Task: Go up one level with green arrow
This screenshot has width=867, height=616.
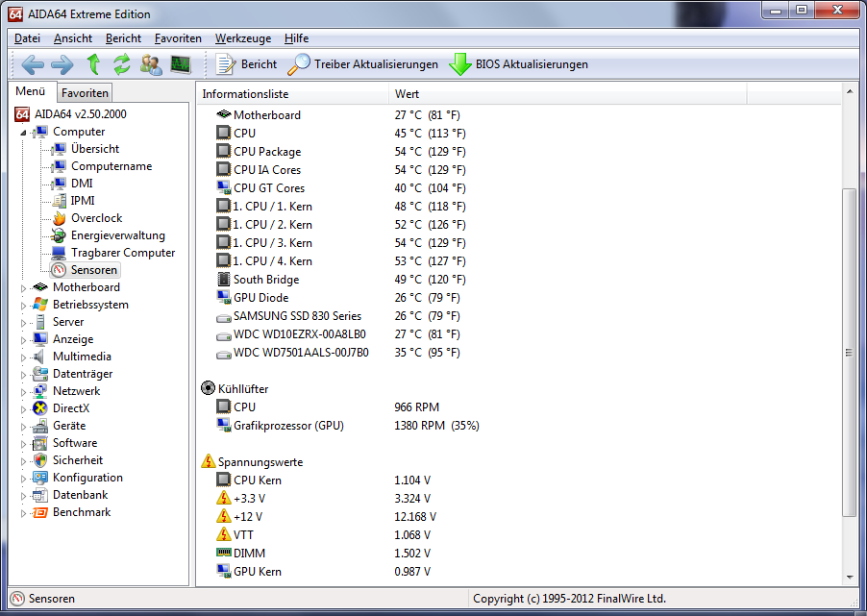Action: point(93,64)
